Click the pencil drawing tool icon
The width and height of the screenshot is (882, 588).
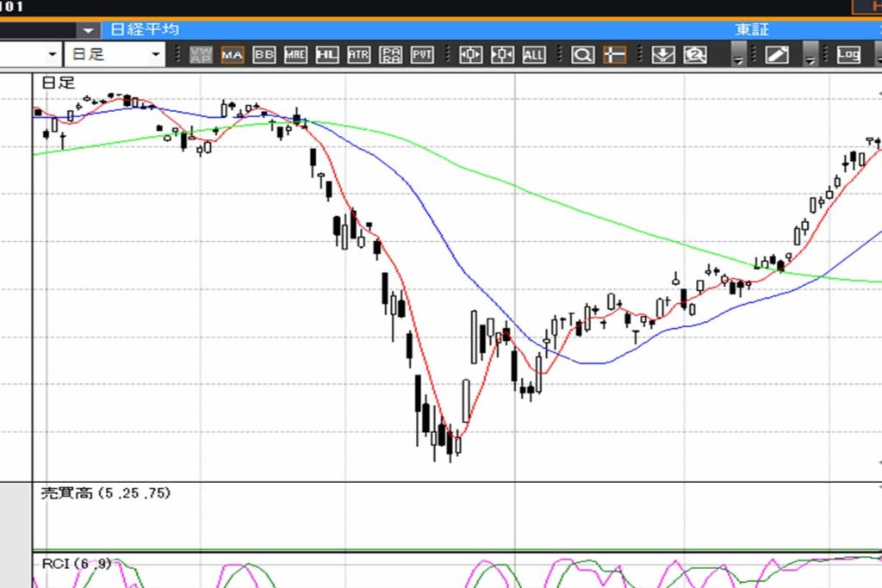[x=777, y=55]
